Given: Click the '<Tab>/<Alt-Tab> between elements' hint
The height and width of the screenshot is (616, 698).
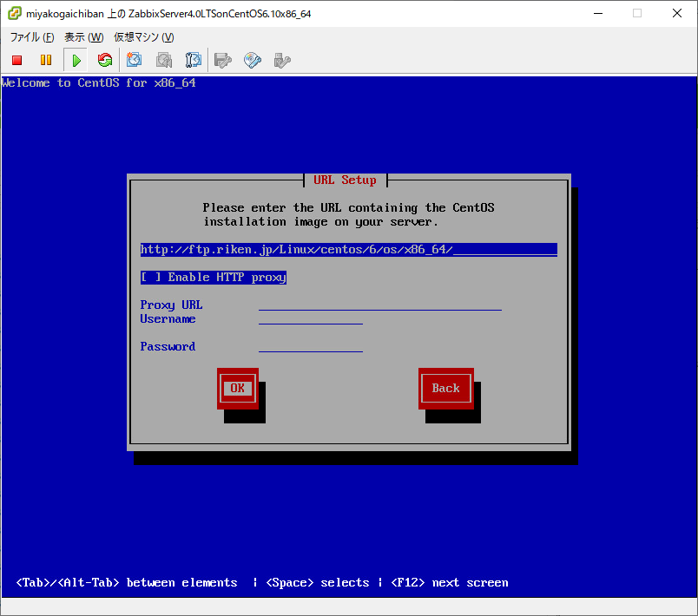Looking at the screenshot, I should pyautogui.click(x=127, y=583).
